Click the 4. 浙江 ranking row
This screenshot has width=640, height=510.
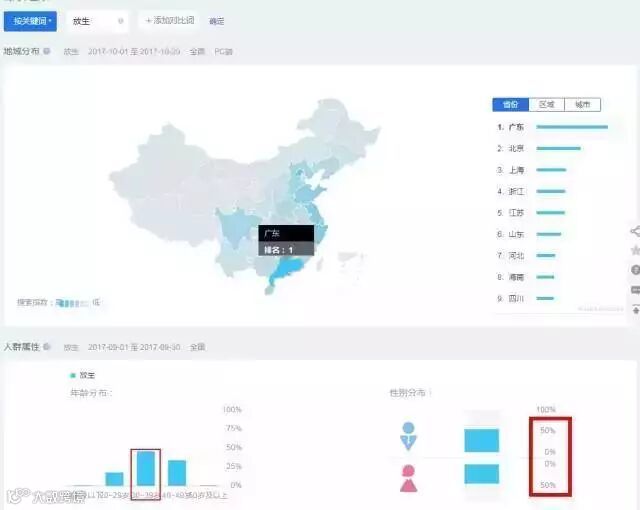pyautogui.click(x=553, y=191)
